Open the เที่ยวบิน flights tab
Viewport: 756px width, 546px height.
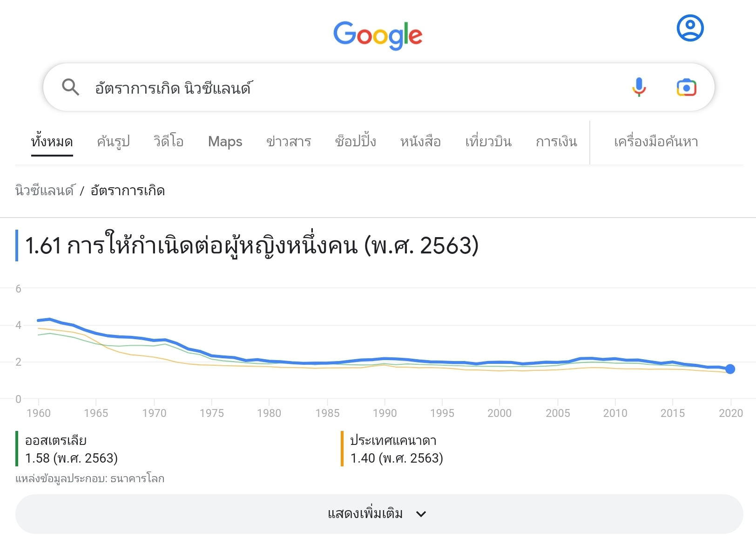pos(488,141)
